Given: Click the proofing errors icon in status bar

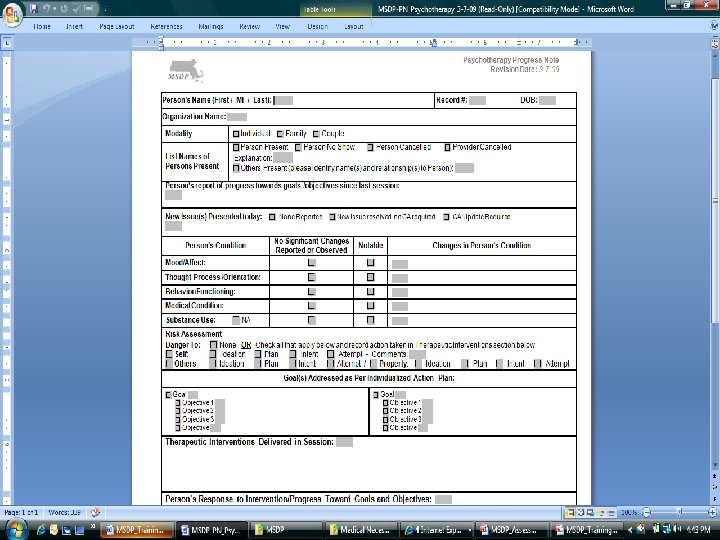Looking at the screenshot, I should pyautogui.click(x=96, y=512).
